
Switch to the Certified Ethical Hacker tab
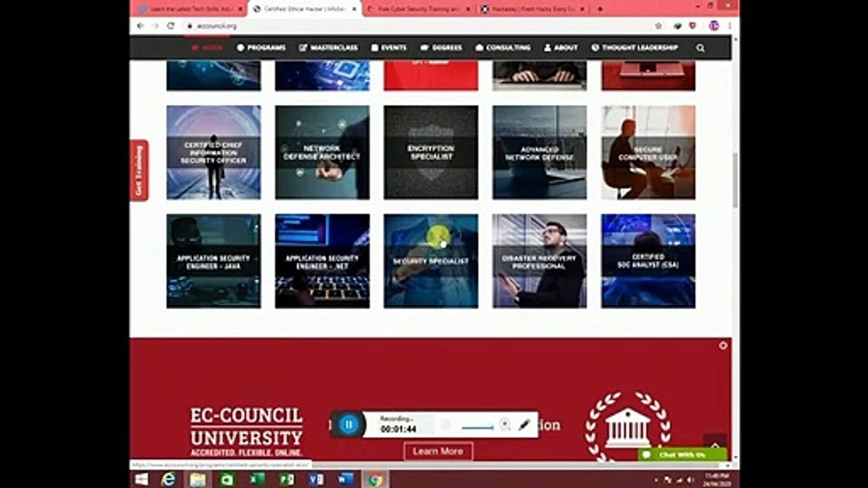pos(304,9)
